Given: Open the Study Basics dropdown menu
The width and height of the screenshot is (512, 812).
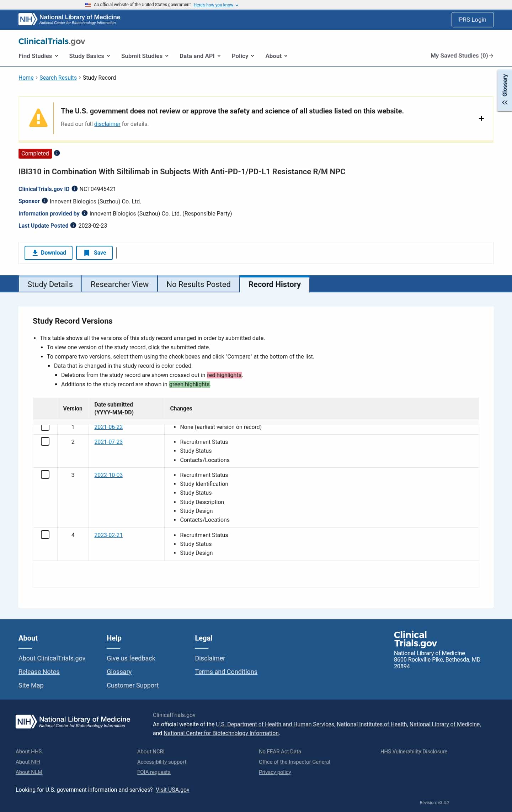Looking at the screenshot, I should (90, 56).
